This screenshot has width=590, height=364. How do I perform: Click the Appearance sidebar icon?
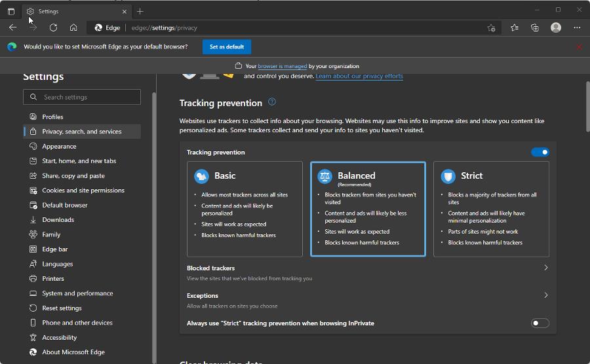coord(33,146)
